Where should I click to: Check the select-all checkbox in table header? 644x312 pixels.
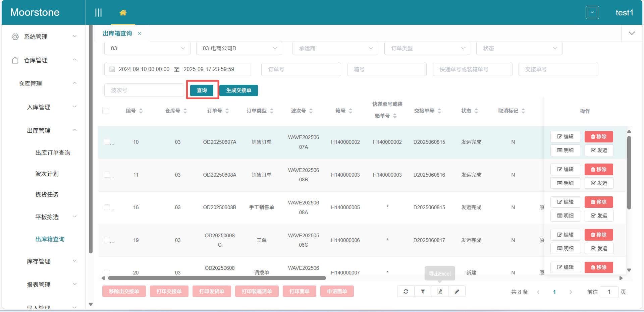(x=105, y=111)
